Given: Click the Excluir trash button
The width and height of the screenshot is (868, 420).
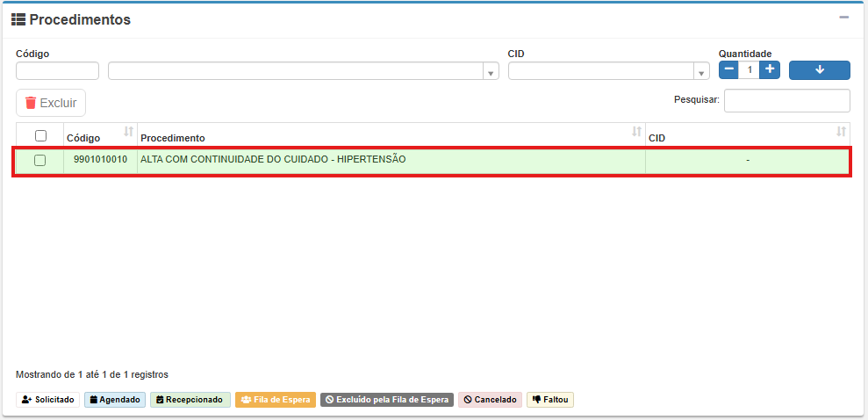Looking at the screenshot, I should [51, 103].
